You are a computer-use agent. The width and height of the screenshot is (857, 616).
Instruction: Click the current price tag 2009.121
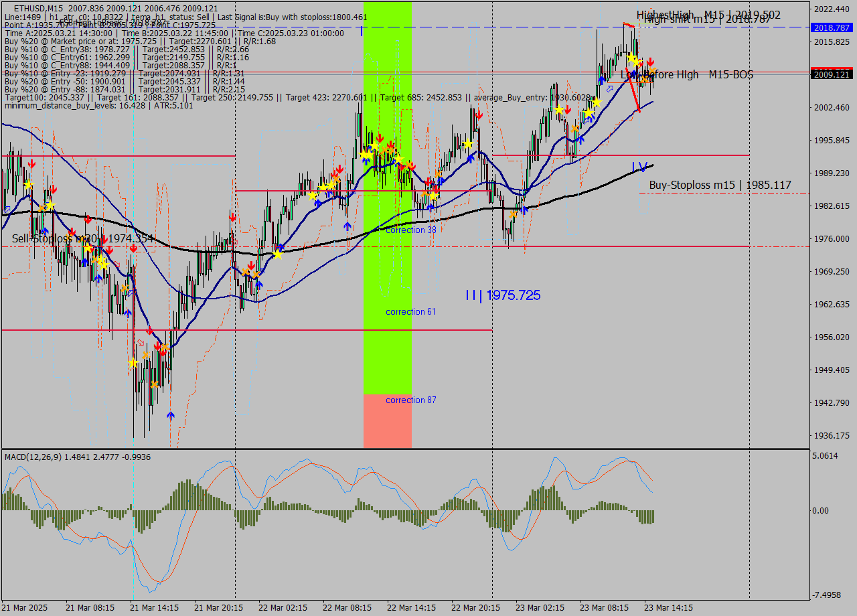click(831, 74)
